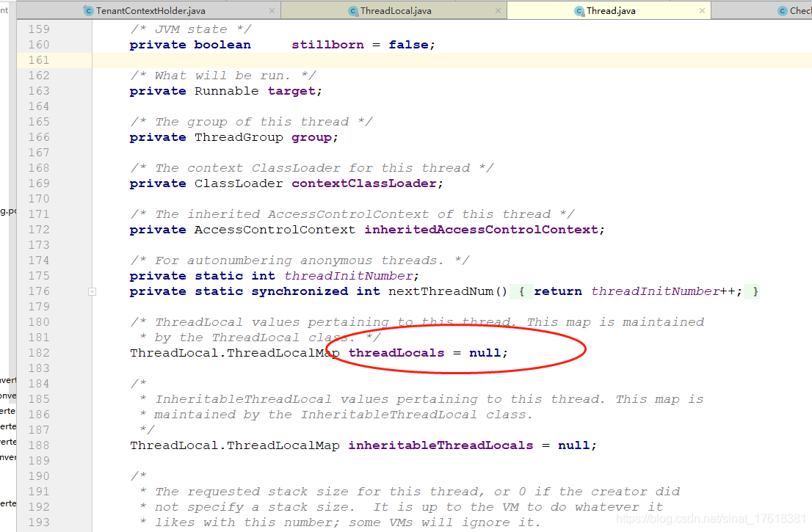Click 'ThreadGroup' type on line 166
Screen dimensions: 812x532
click(x=239, y=137)
